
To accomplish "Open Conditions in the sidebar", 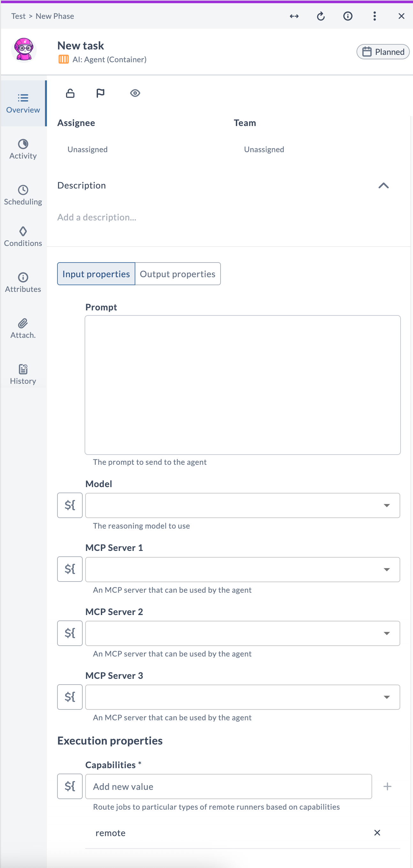I will (x=23, y=237).
